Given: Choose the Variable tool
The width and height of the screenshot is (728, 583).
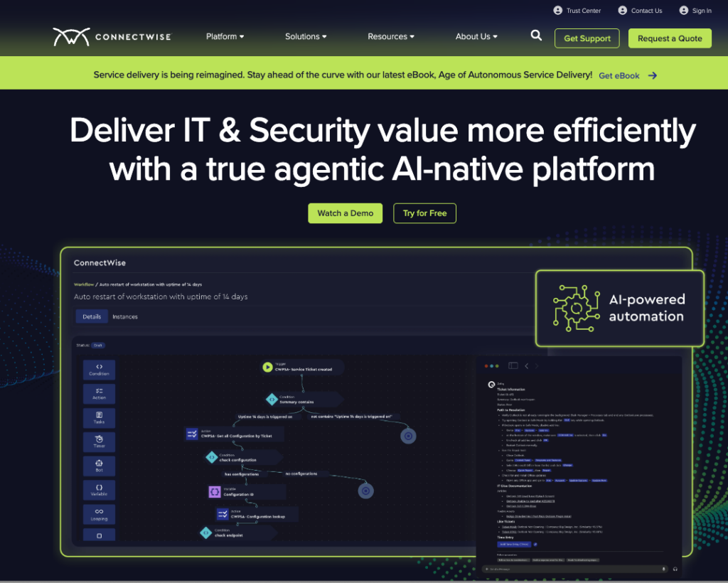Looking at the screenshot, I should pyautogui.click(x=99, y=490).
